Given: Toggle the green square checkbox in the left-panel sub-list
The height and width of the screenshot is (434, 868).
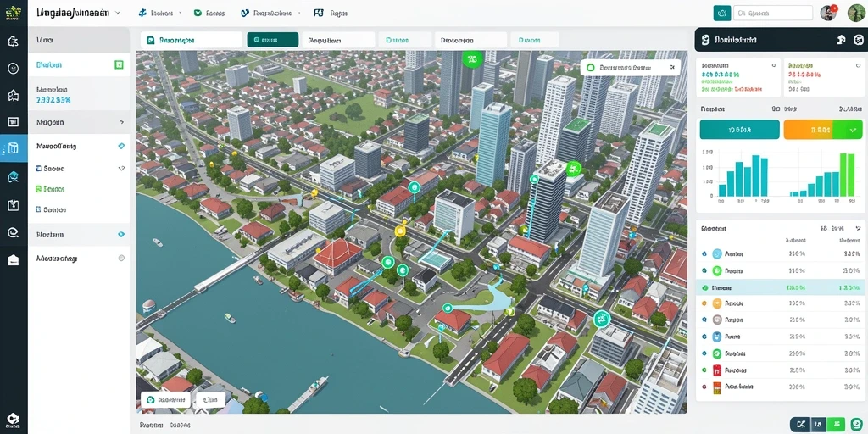Looking at the screenshot, I should pos(39,189).
